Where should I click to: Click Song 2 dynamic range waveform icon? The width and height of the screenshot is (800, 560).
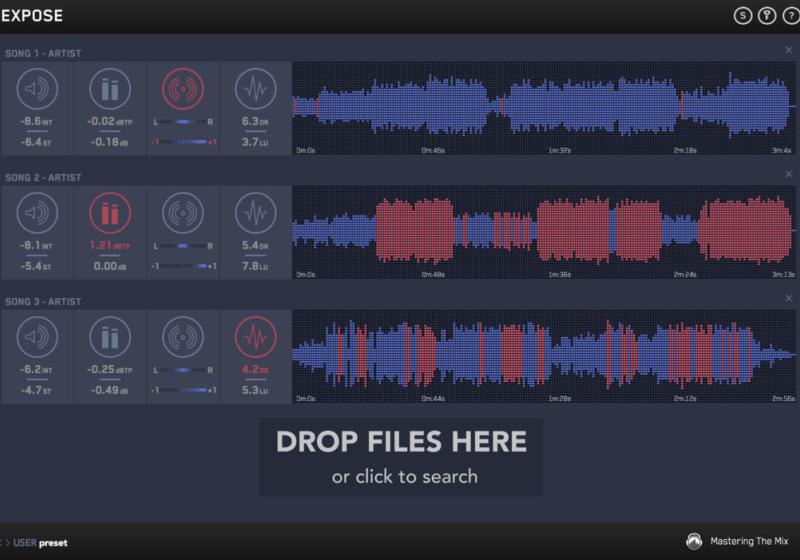click(255, 213)
